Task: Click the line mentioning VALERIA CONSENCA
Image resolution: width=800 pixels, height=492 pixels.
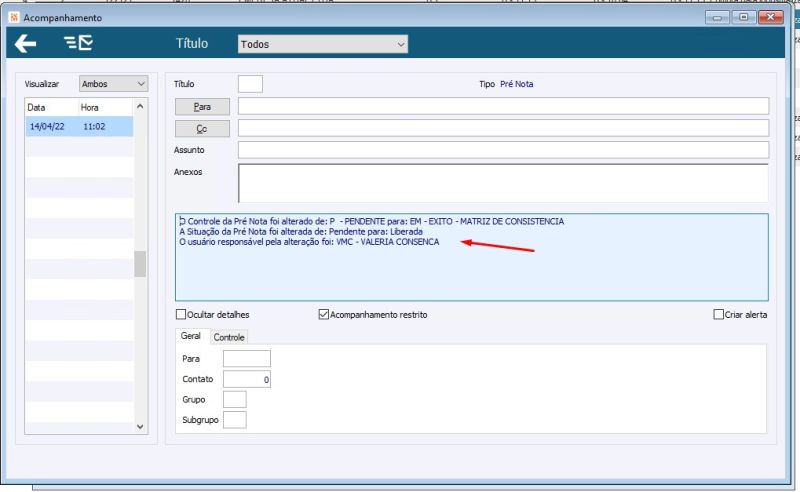Action: (x=309, y=242)
